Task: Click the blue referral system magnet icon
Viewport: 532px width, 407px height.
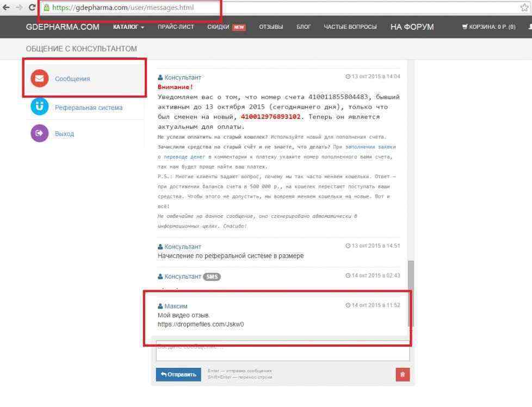Action: coord(40,107)
